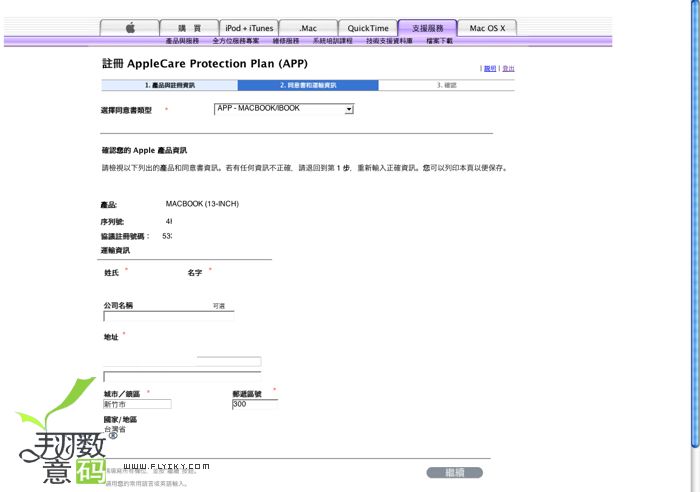Image resolution: width=700 pixels, height=492 pixels.
Task: Click the 公司名稱 company name field
Action: [x=169, y=317]
